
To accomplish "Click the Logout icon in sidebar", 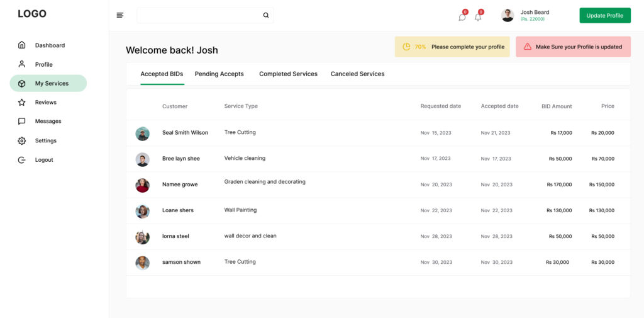I will coord(22,159).
